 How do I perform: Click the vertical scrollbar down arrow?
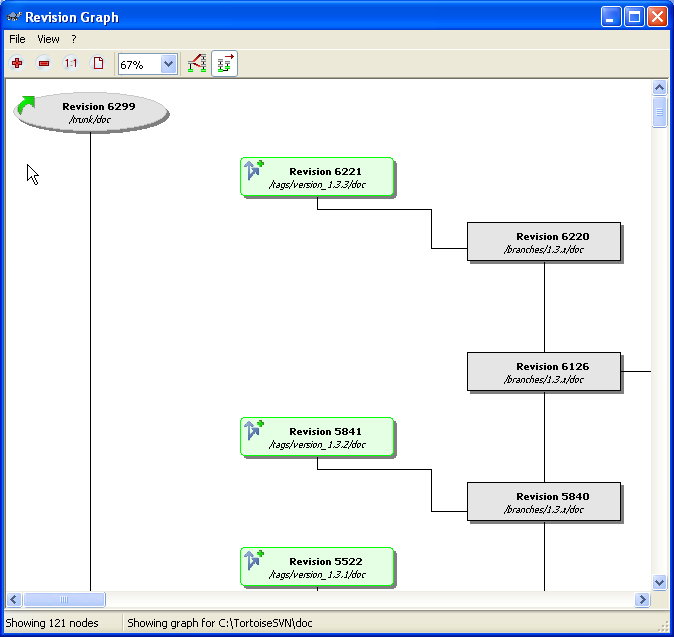[x=659, y=582]
